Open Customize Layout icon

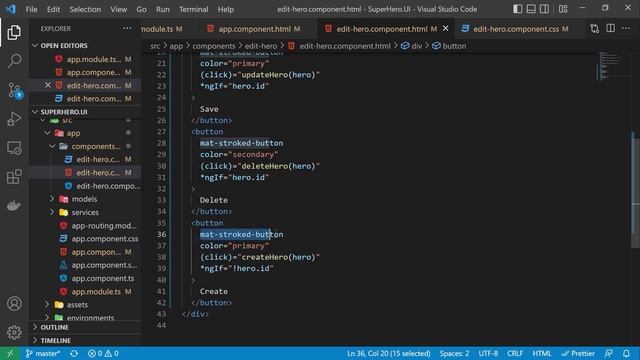pos(563,9)
